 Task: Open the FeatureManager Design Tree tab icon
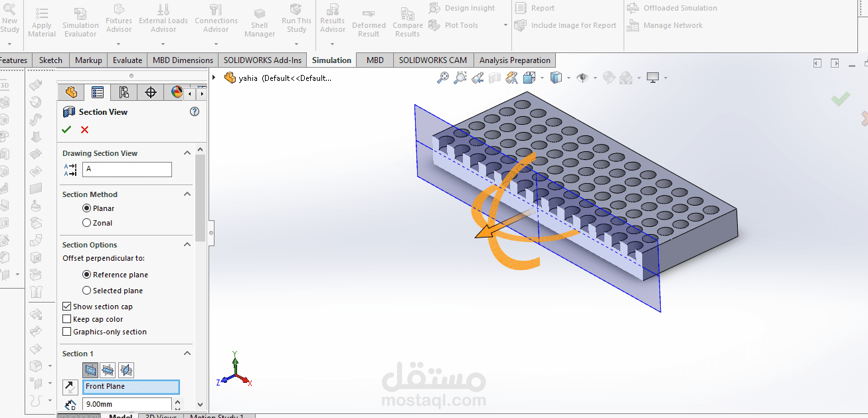(71, 92)
